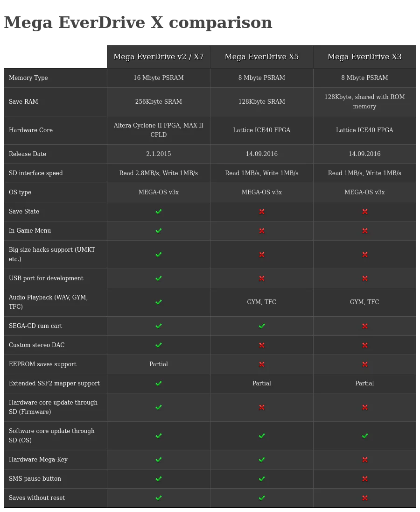Click the Memory Type row label
Viewport: 420px width, 512px height.
(x=28, y=78)
